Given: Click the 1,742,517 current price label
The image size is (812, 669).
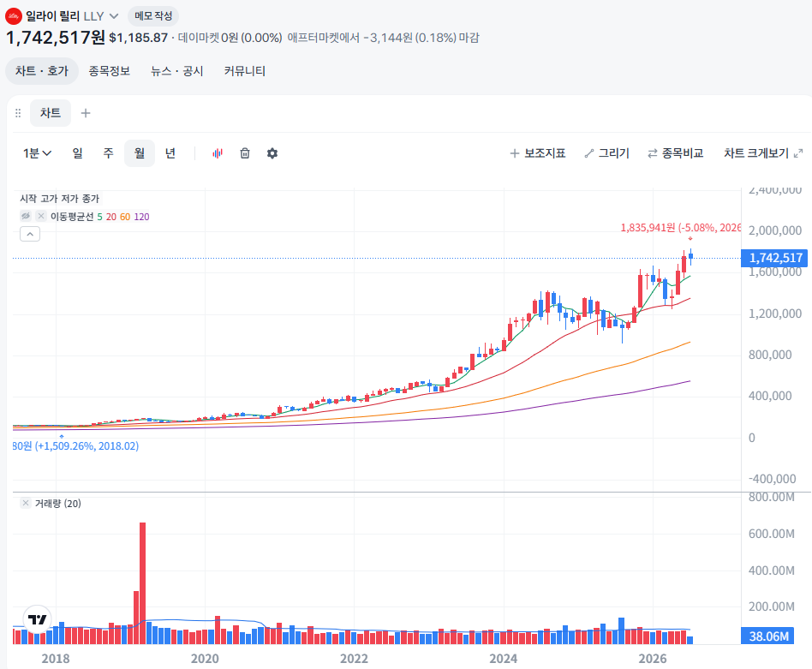Looking at the screenshot, I should pos(774,258).
